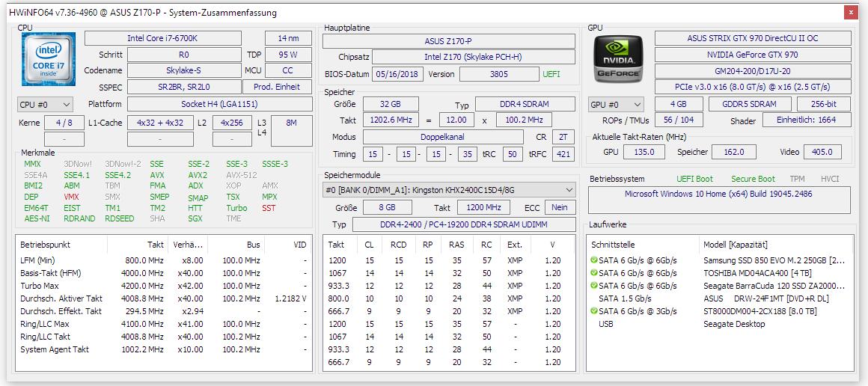868x386 pixels.
Task: Click the Intel Core i7 logo
Action: click(49, 59)
